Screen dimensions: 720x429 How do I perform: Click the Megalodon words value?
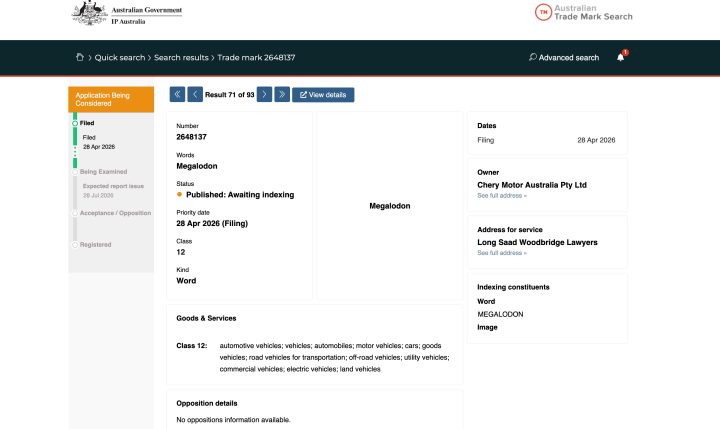coord(197,166)
